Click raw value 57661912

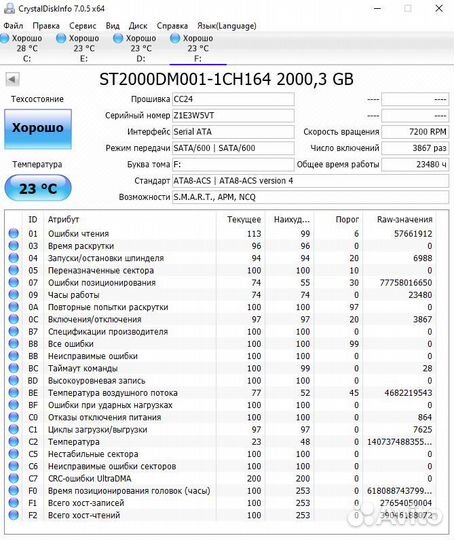tap(413, 233)
